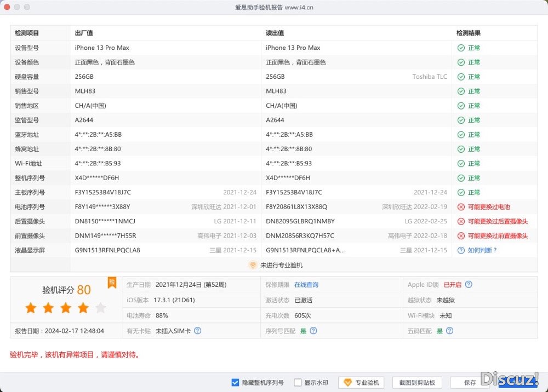
Task: Uncheck the 隐藏整机序列号 checkbox
Action: click(x=235, y=383)
